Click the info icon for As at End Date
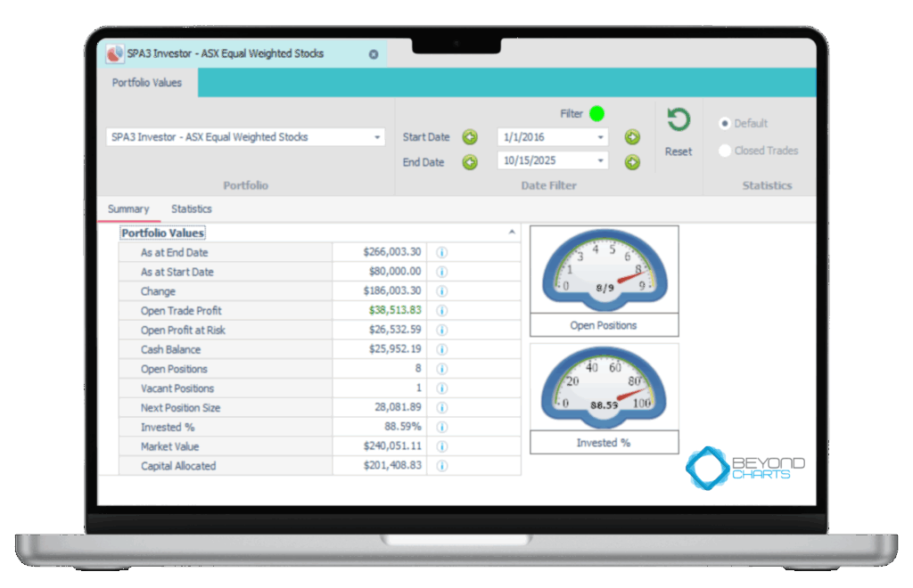Screen dimensions: 913x588 click(x=441, y=253)
